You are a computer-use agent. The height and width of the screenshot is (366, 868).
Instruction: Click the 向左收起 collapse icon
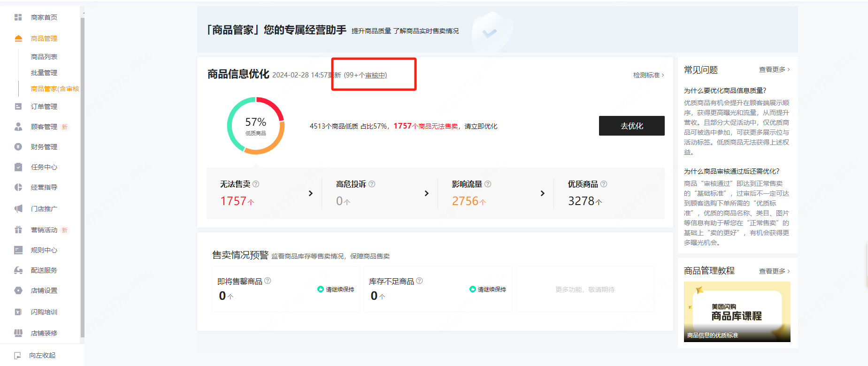[18, 356]
